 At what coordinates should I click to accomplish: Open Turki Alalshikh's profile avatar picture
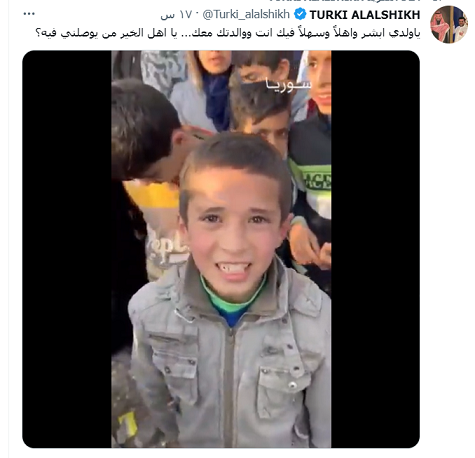tap(449, 25)
